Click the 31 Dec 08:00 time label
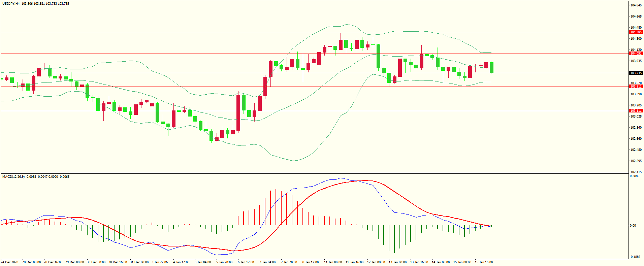Image resolution: width=644 pixels, height=266 pixels. coord(139,262)
